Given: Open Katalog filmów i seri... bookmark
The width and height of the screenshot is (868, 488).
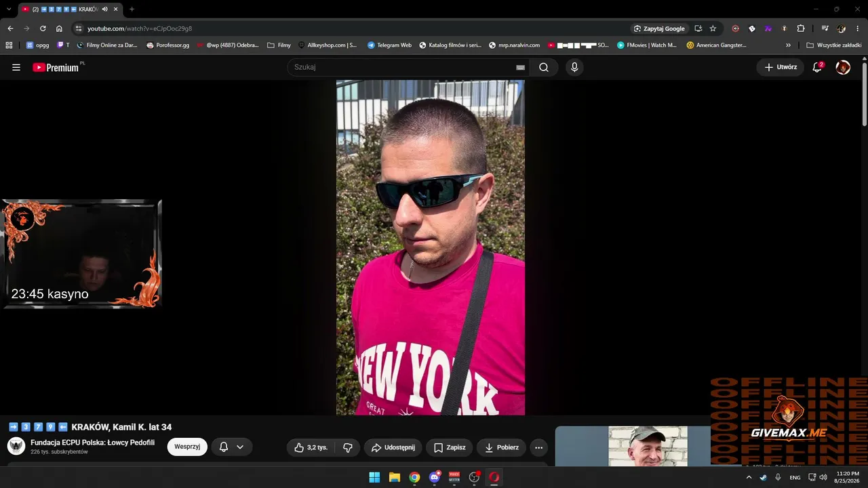Looking at the screenshot, I should (x=450, y=45).
